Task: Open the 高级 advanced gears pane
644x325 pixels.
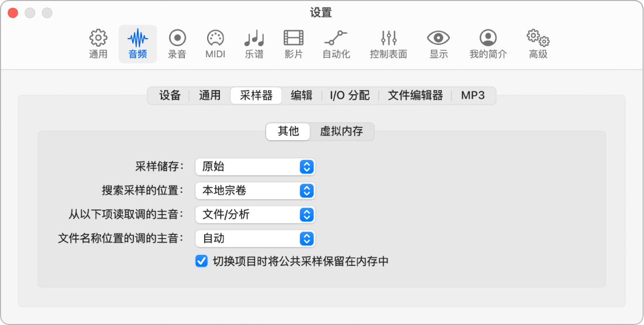Action: tap(538, 44)
